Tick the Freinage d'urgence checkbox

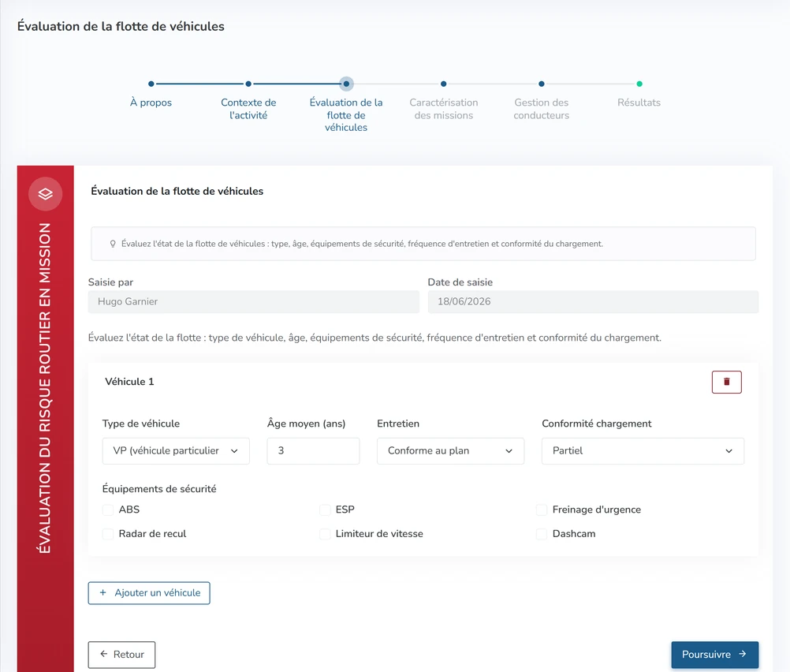pyautogui.click(x=542, y=510)
